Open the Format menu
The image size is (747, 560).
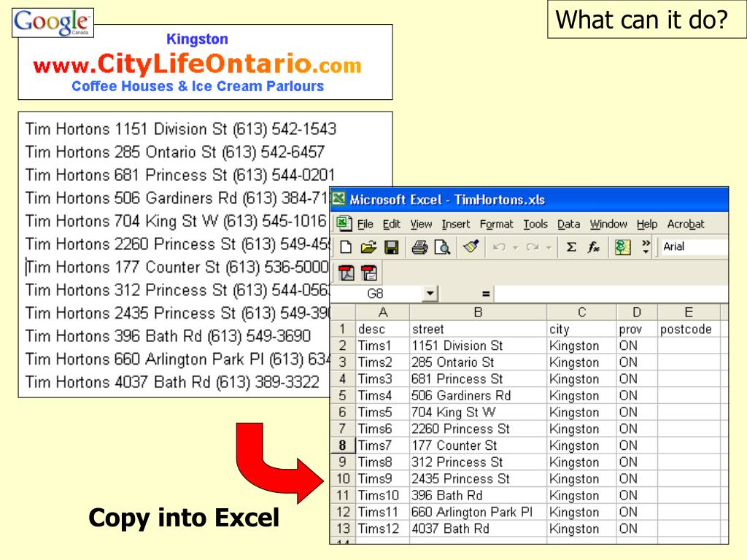[496, 224]
